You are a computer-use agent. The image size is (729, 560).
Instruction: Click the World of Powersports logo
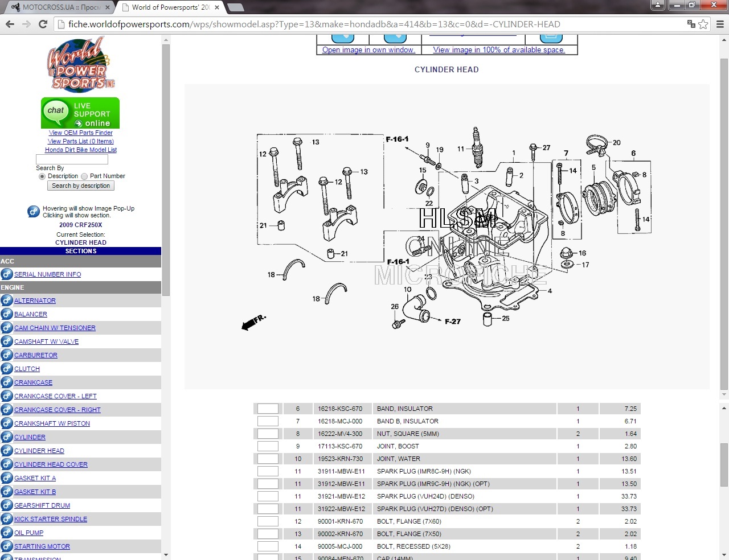pos(80,64)
